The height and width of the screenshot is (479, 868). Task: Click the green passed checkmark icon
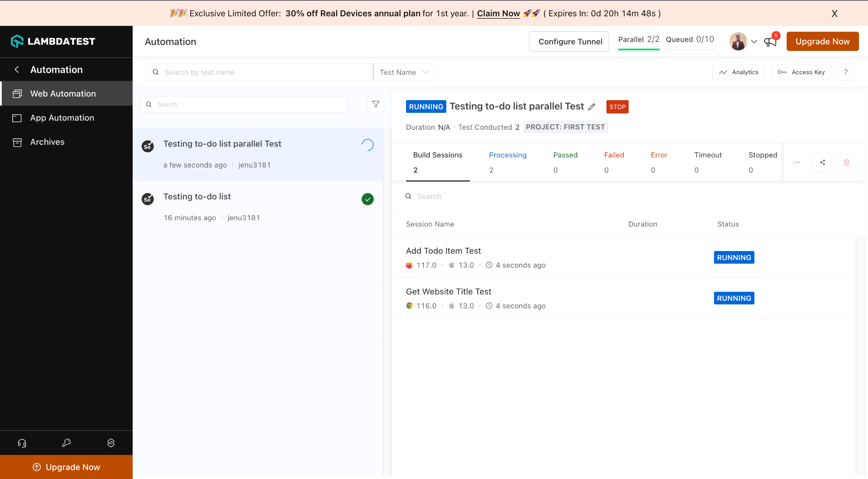(367, 199)
